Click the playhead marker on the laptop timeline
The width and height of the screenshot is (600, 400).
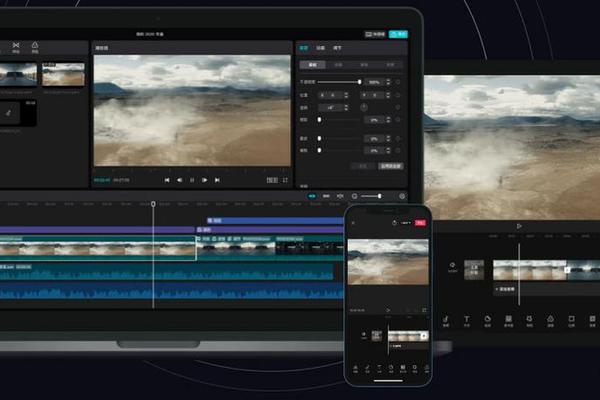[153, 204]
